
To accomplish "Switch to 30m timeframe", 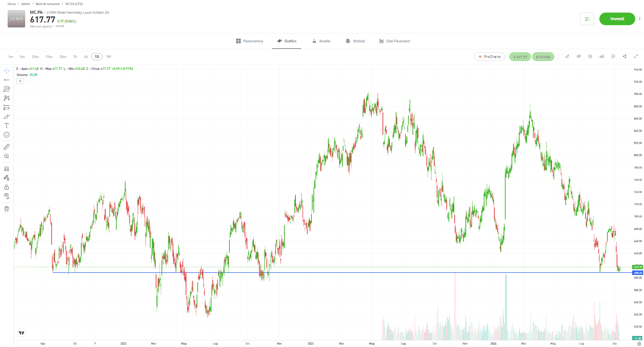I will click(x=63, y=57).
